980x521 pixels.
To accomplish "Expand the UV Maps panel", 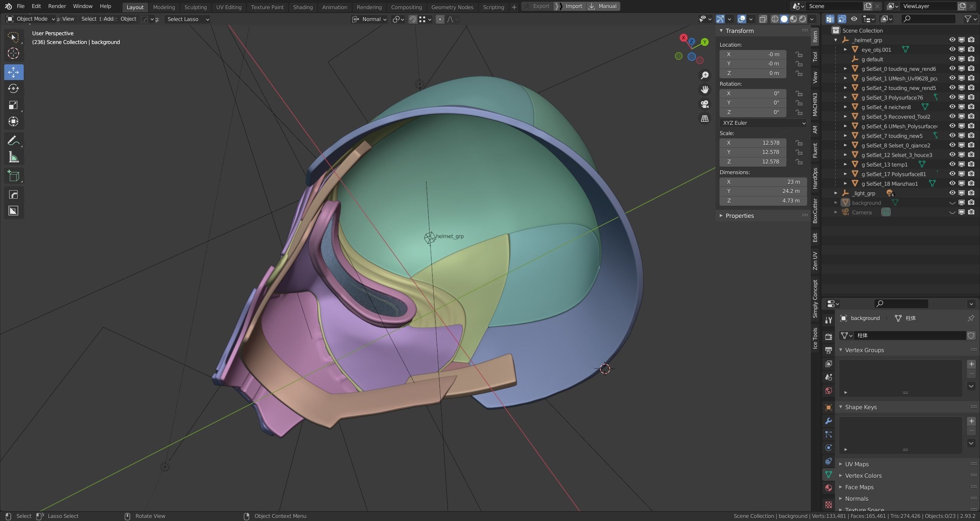I will coord(857,464).
